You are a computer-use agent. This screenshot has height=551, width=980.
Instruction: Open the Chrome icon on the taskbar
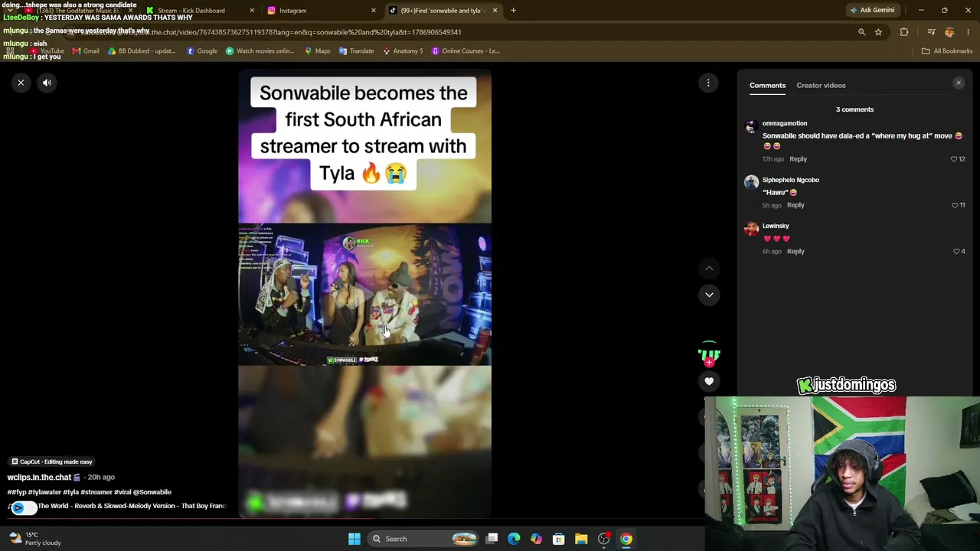(626, 539)
